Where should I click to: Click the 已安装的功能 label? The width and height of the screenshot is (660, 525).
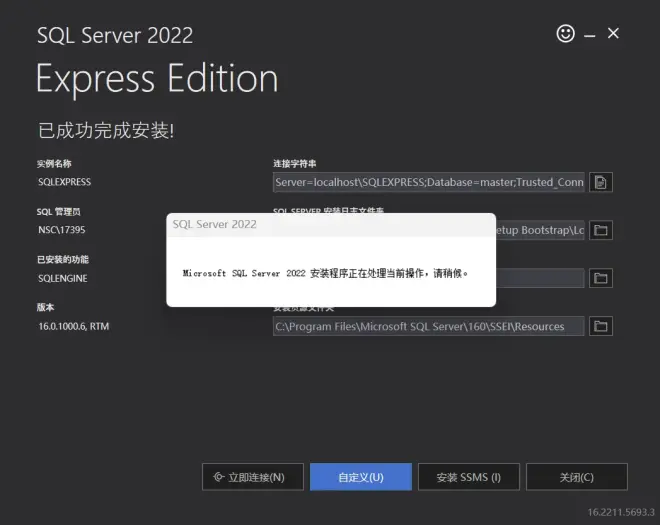coord(63,259)
